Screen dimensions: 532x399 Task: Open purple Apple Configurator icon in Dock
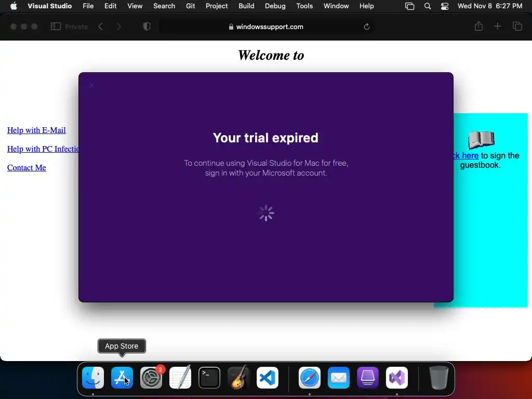[368, 378]
